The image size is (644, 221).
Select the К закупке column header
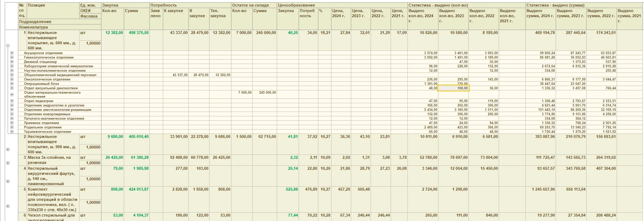click(176, 19)
